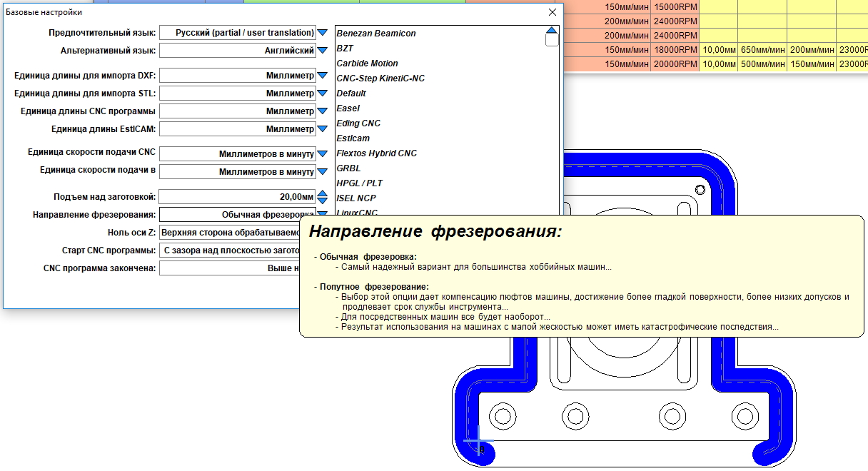This screenshot has height=471, width=868.
Task: Click the controller list scrollbar thumb
Action: (551, 40)
